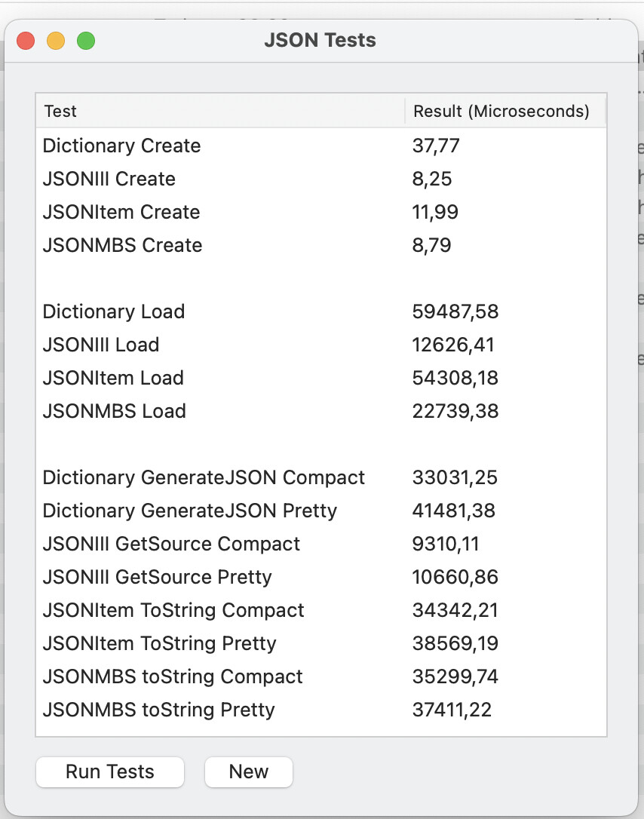Select the JSONIII GetSource Pretty row
This screenshot has width=644, height=819.
321,577
